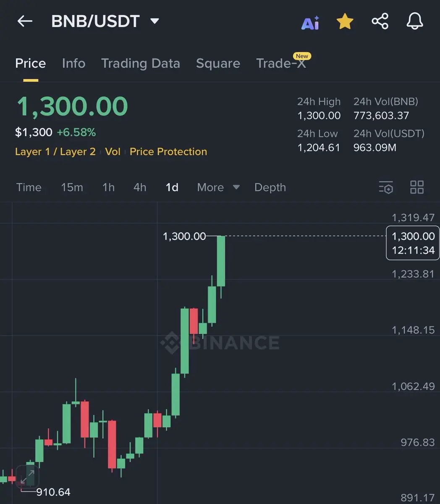Open price alert bell icon
Screen dimensions: 440x504
tap(414, 21)
